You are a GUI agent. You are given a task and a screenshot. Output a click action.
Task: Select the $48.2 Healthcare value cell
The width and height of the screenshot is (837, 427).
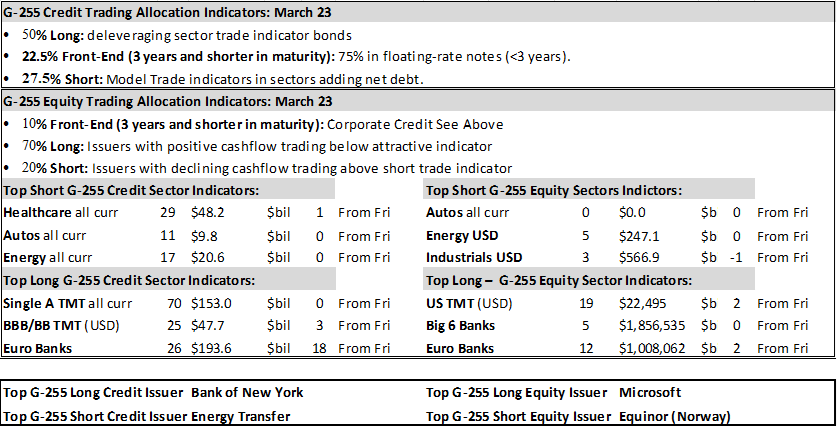click(x=208, y=212)
